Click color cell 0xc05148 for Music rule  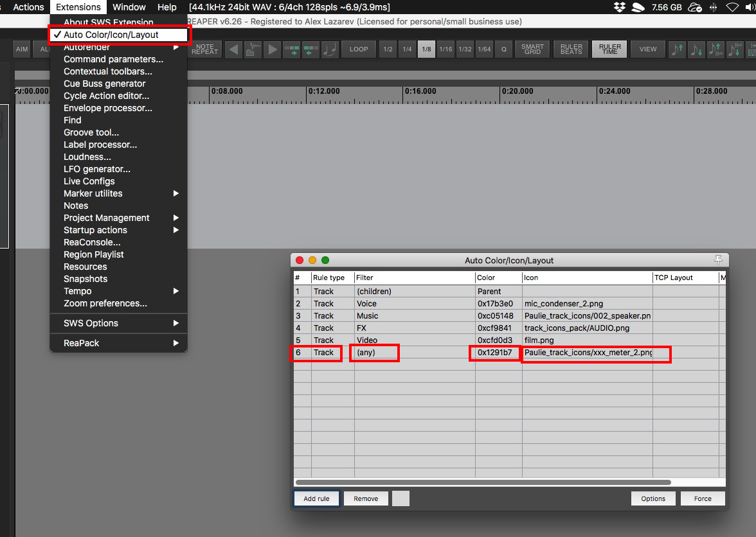tap(499, 316)
